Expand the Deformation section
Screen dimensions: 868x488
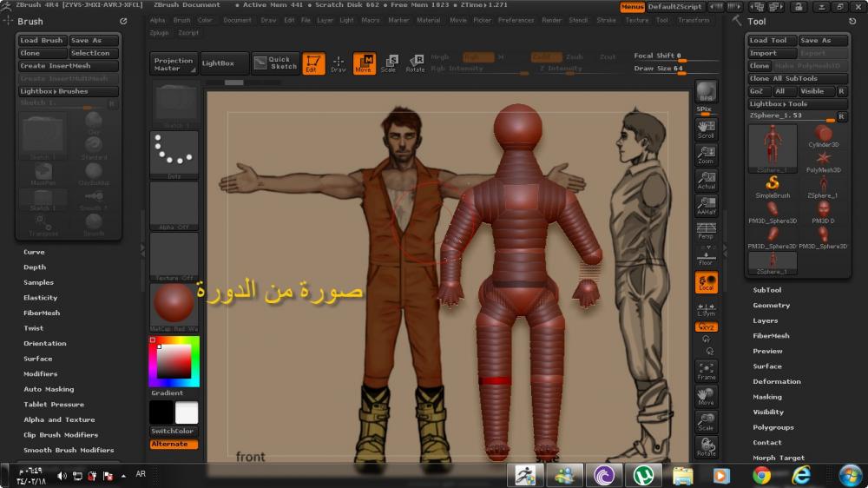click(x=777, y=382)
